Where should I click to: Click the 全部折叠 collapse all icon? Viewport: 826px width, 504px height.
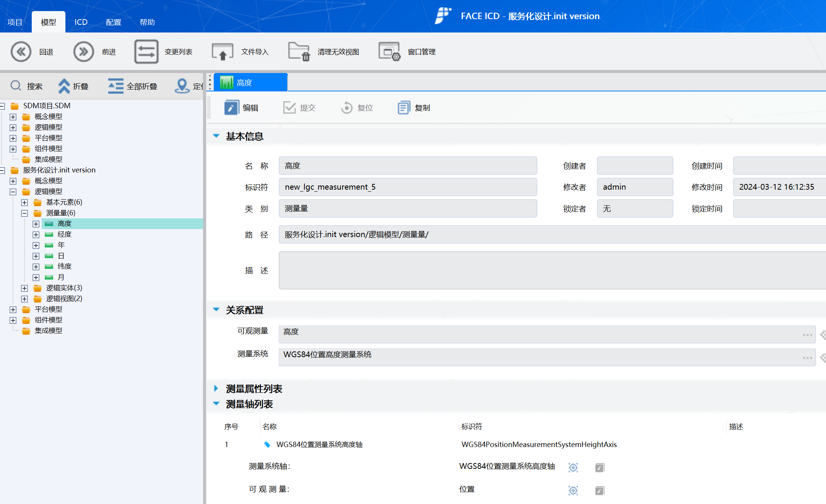coord(116,86)
